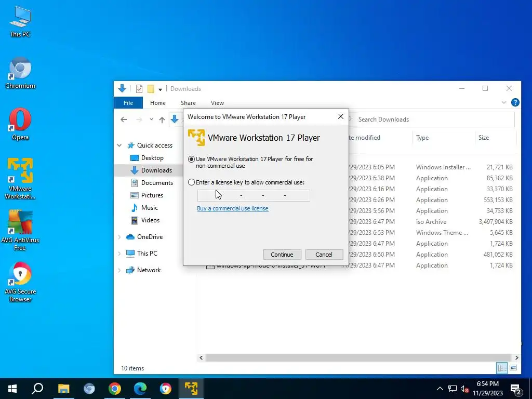The width and height of the screenshot is (532, 399).
Task: Open VMware Workstation desktop shortcut
Action: pos(20,179)
